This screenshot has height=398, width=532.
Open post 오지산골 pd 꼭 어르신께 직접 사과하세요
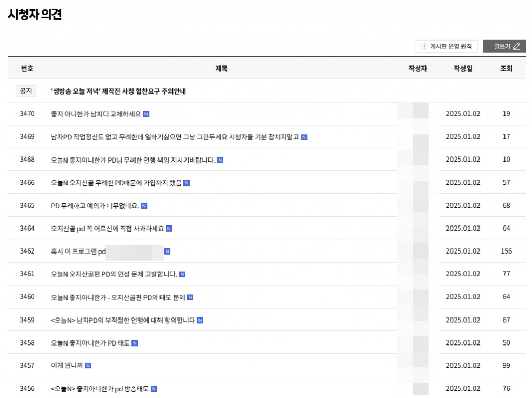[x=107, y=228]
